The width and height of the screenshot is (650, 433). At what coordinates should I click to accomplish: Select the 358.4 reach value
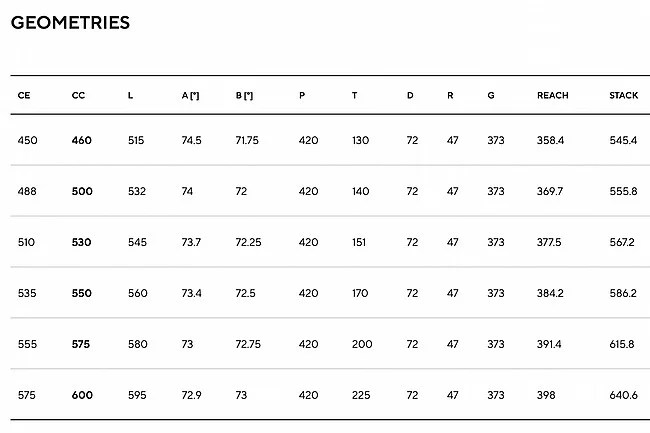(x=550, y=140)
